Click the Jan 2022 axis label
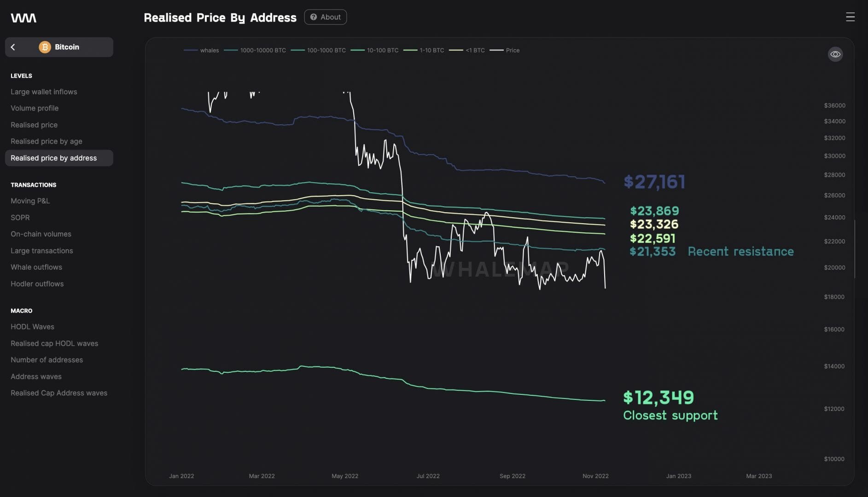Screen dimensions: 868x497 coord(181,476)
